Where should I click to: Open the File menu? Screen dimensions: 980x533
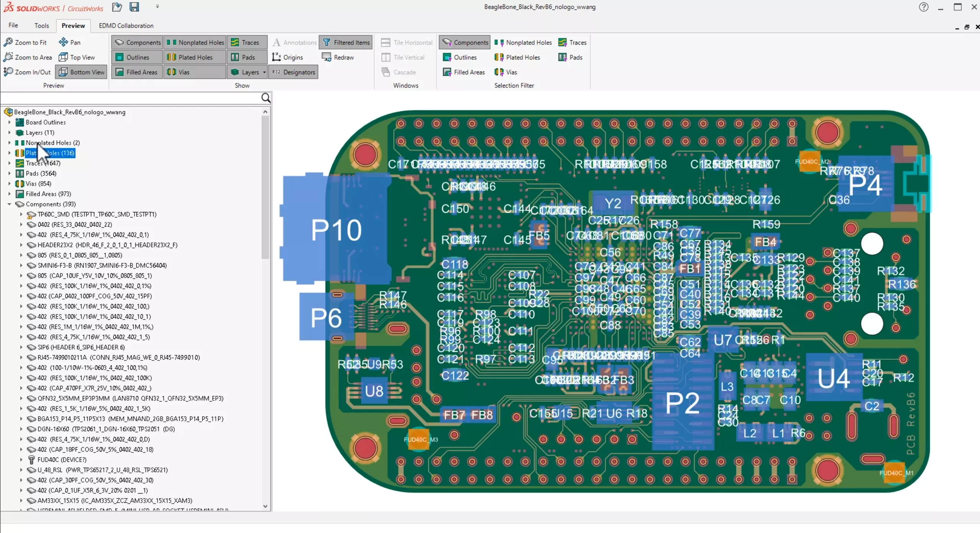click(13, 25)
